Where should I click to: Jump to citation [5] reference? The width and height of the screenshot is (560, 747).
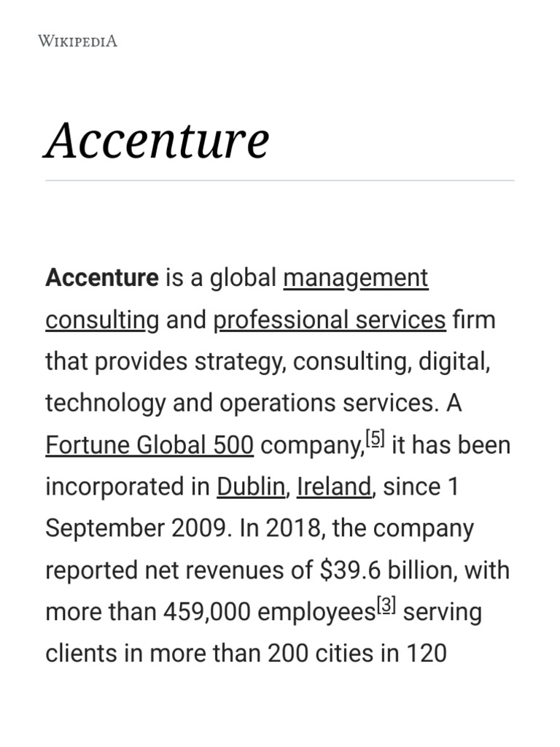[x=375, y=439]
